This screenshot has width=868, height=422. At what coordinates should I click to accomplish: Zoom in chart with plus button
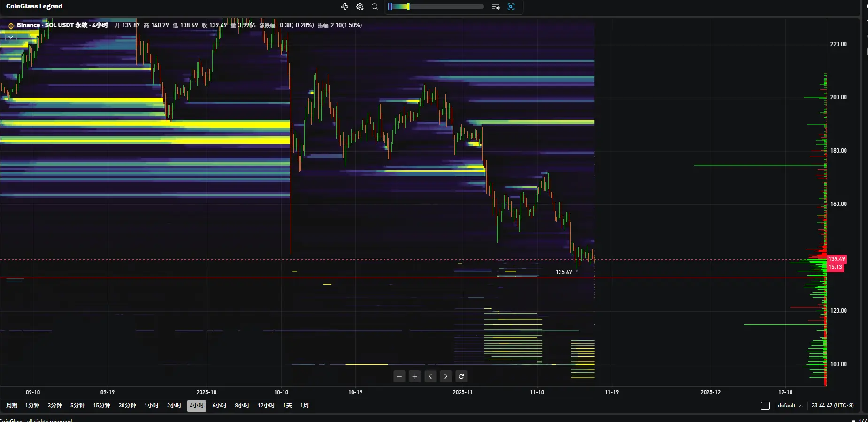pos(415,376)
